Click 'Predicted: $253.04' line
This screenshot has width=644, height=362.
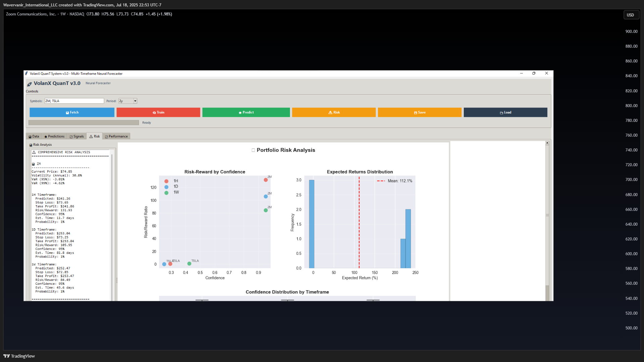53,233
